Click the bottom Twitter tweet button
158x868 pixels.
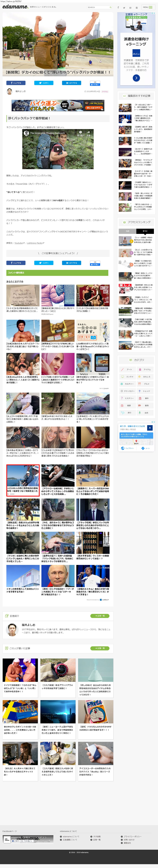click(x=44, y=263)
